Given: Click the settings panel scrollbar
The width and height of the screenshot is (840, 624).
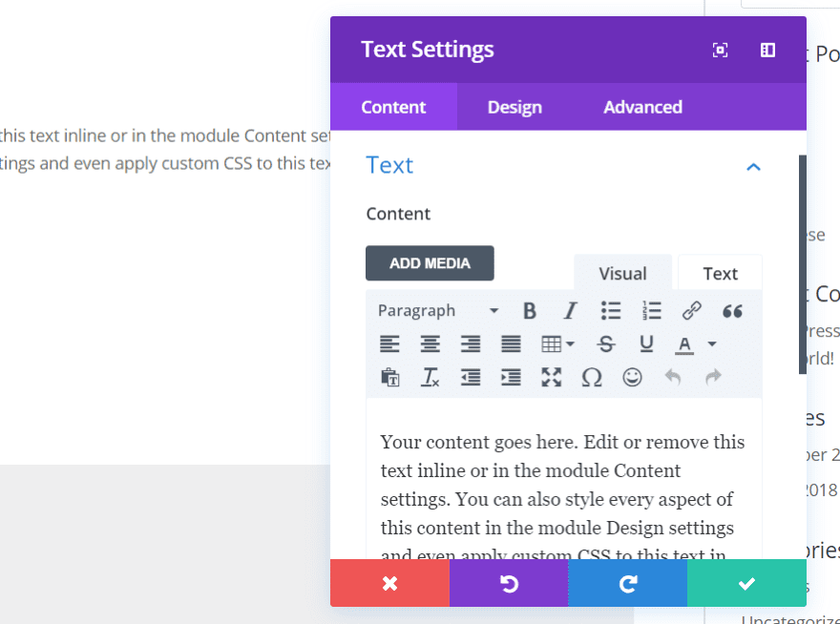Looking at the screenshot, I should coord(803,264).
